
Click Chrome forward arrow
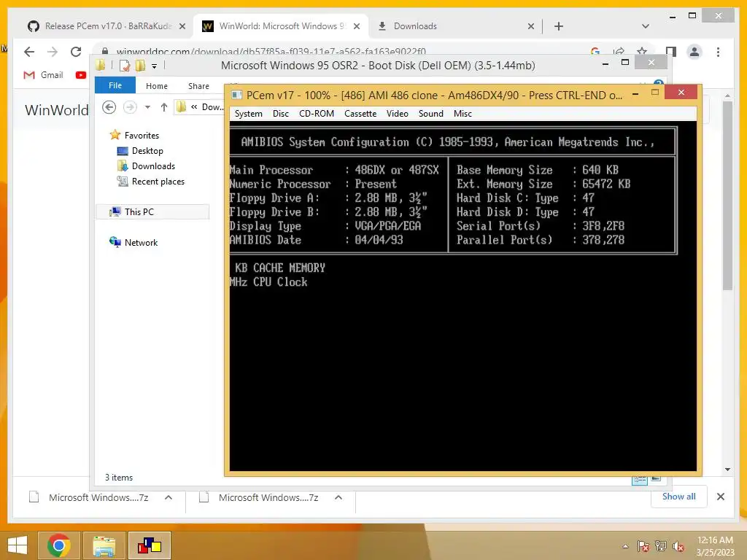pos(53,52)
